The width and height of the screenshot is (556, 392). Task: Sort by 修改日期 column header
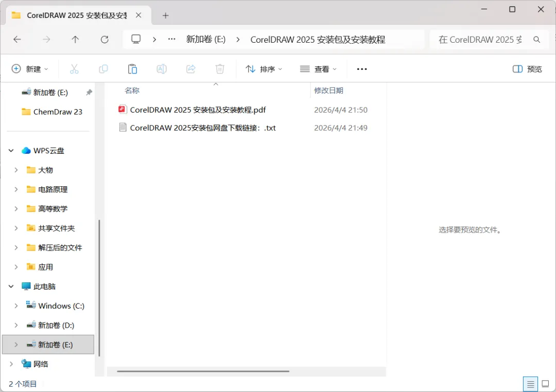tap(328, 91)
